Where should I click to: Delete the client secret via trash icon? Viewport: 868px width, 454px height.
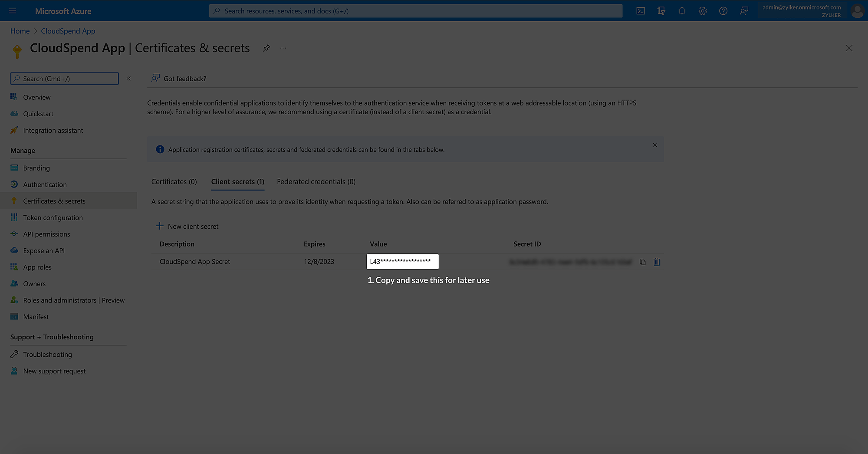[x=657, y=262]
